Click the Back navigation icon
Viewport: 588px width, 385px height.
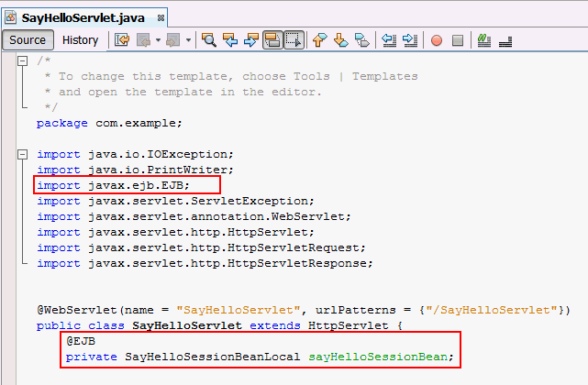tap(144, 39)
